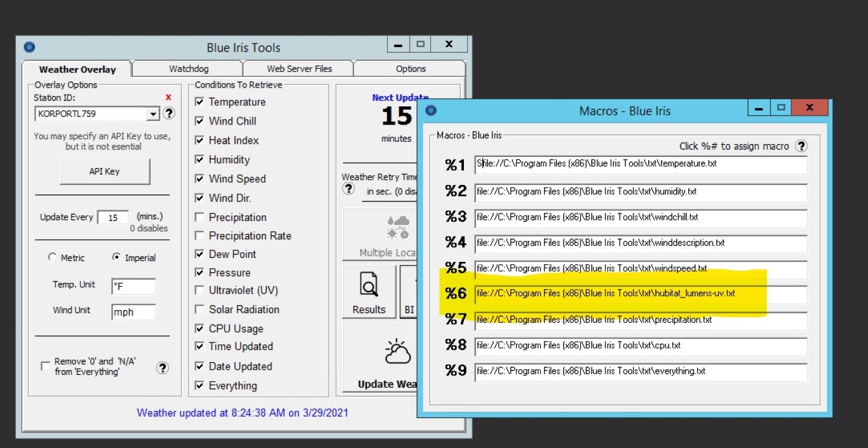This screenshot has height=448, width=868.
Task: Click the Update Every minutes field
Action: tap(113, 217)
